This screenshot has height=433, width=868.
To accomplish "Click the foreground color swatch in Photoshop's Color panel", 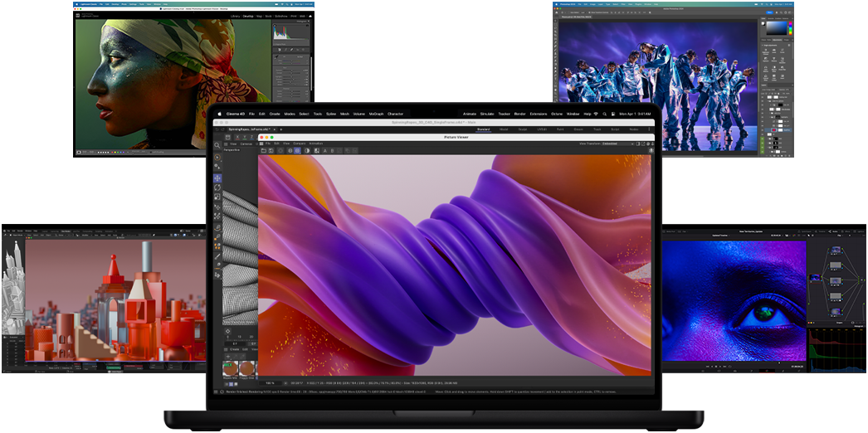I will [763, 23].
